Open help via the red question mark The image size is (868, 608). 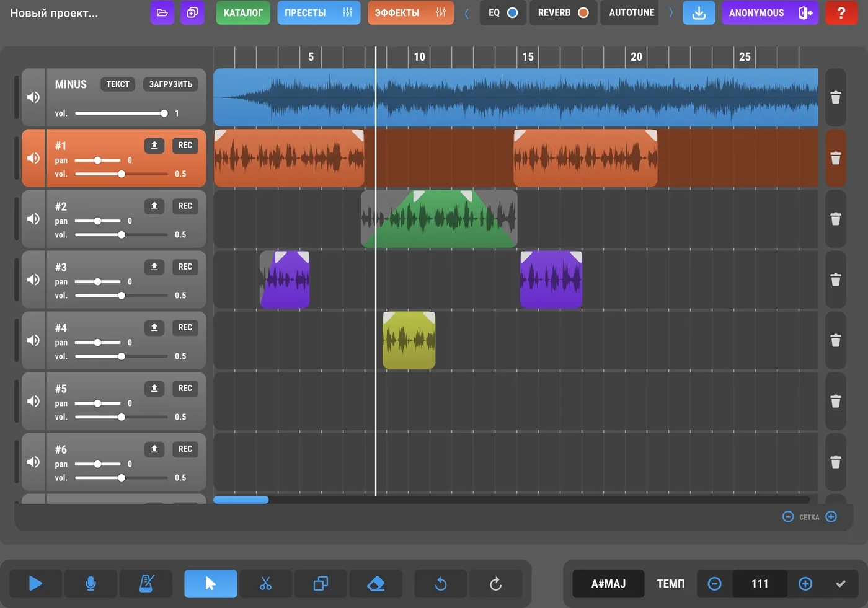pos(841,13)
